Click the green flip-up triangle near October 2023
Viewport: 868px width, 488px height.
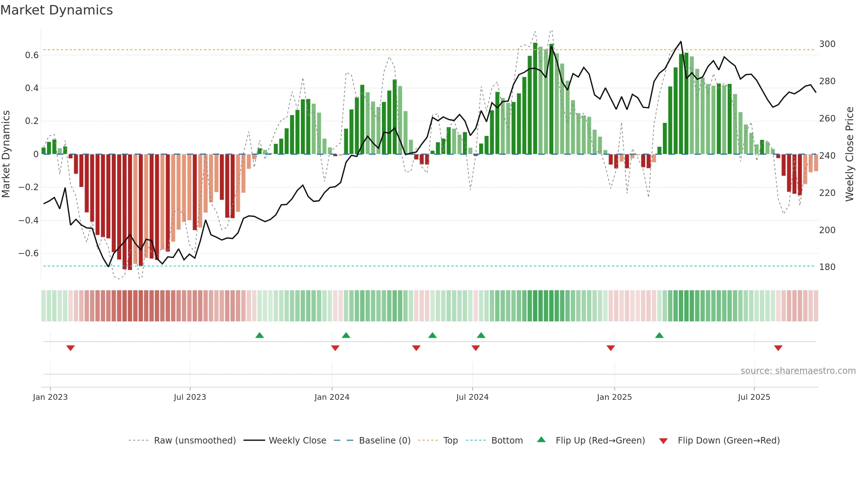click(260, 335)
